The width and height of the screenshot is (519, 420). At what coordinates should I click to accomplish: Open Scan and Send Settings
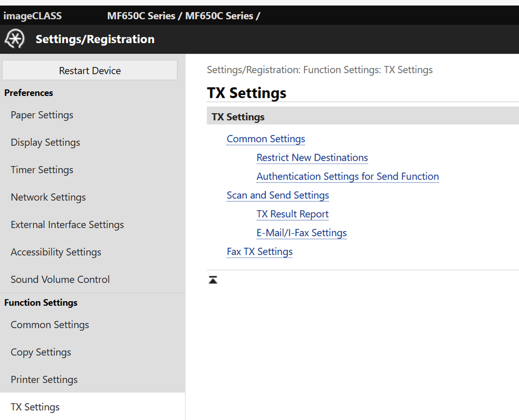pyautogui.click(x=277, y=195)
